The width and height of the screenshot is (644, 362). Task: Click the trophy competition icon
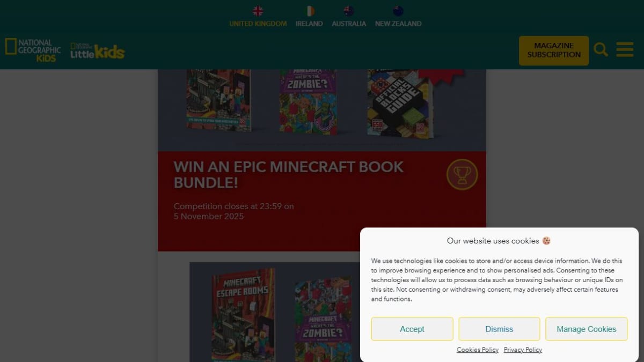462,174
